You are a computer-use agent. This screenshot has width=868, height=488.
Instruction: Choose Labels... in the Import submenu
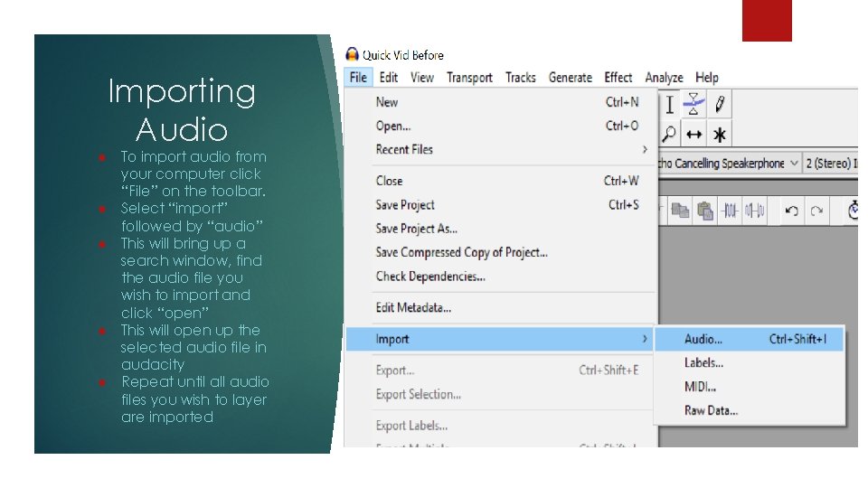point(749,363)
